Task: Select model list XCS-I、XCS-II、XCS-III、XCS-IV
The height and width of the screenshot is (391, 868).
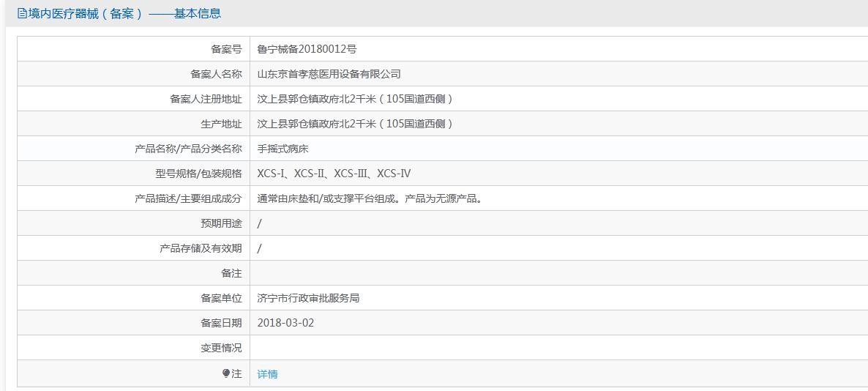Action: [334, 174]
